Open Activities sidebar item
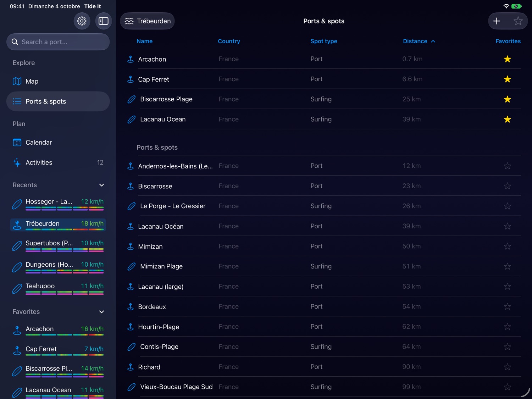532x399 pixels. pyautogui.click(x=58, y=162)
